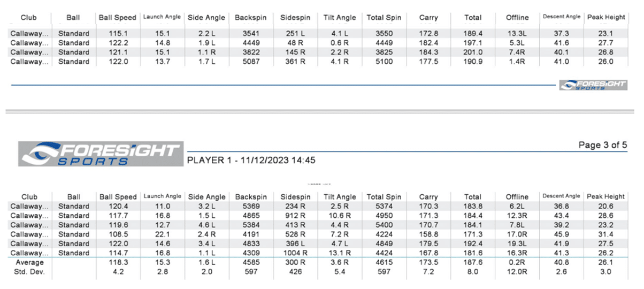This screenshot has height=289, width=644.
Task: Select the Average row label
Action: coord(29,262)
